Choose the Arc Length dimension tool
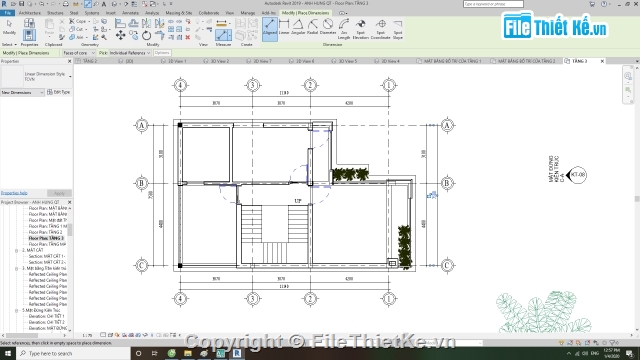 [344, 29]
